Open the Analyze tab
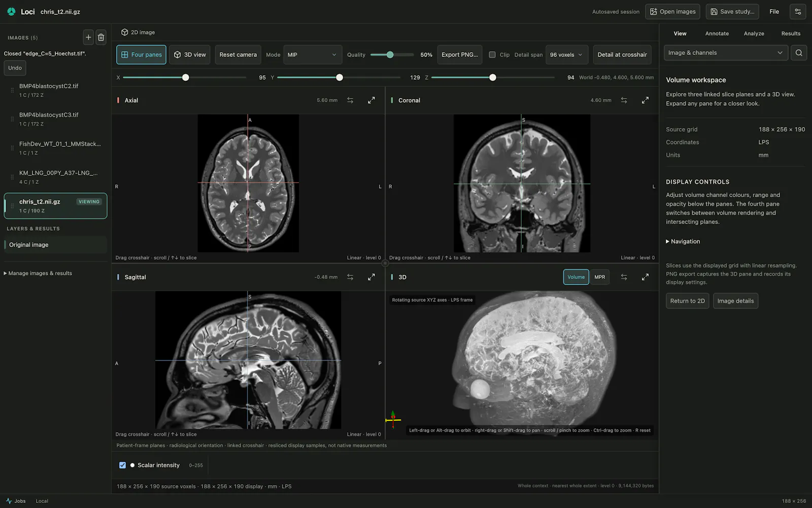 [x=754, y=34]
